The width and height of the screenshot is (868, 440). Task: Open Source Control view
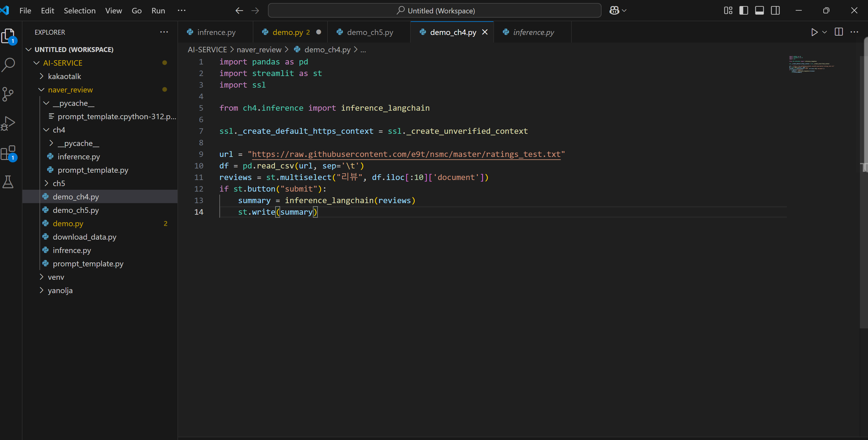8,94
